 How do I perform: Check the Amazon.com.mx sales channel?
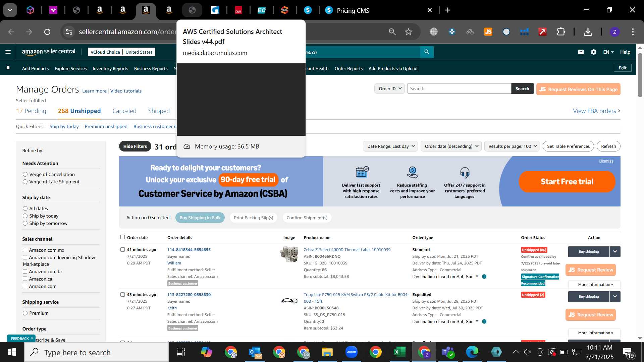pyautogui.click(x=25, y=250)
